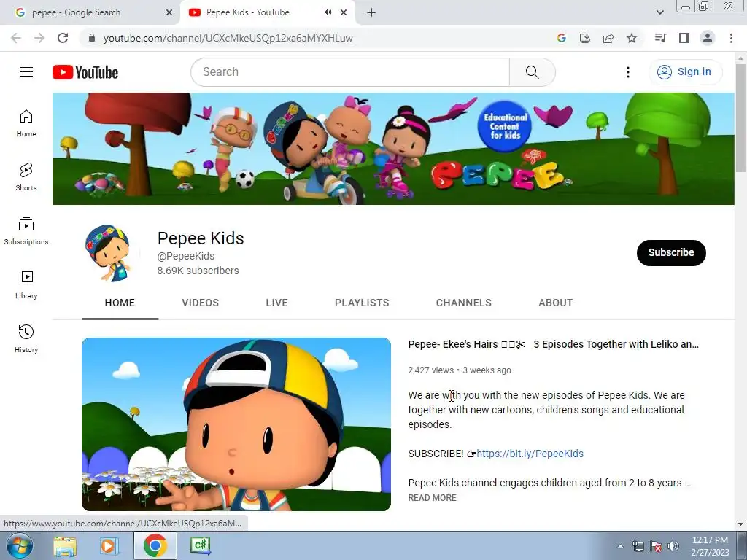
Task: Click the Google icon in address bar
Action: coord(562,38)
